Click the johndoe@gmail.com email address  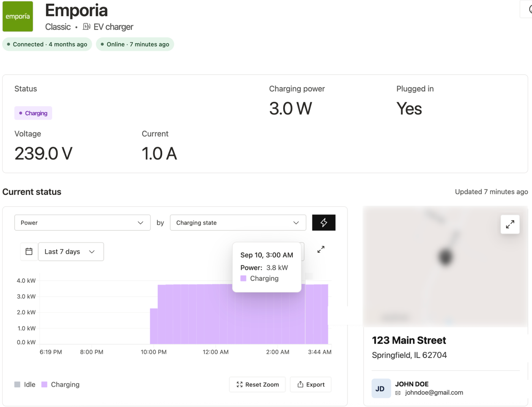click(x=434, y=393)
